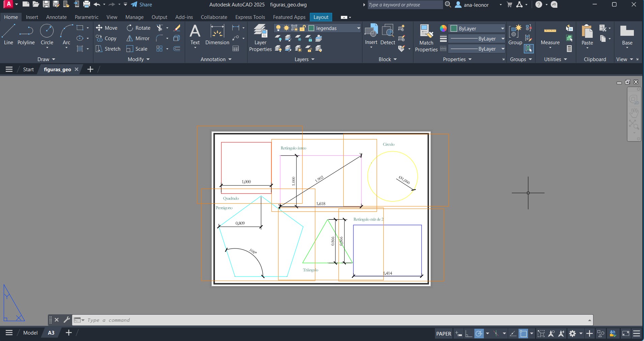
Task: Open the ByLayer color dropdown
Action: [x=502, y=28]
